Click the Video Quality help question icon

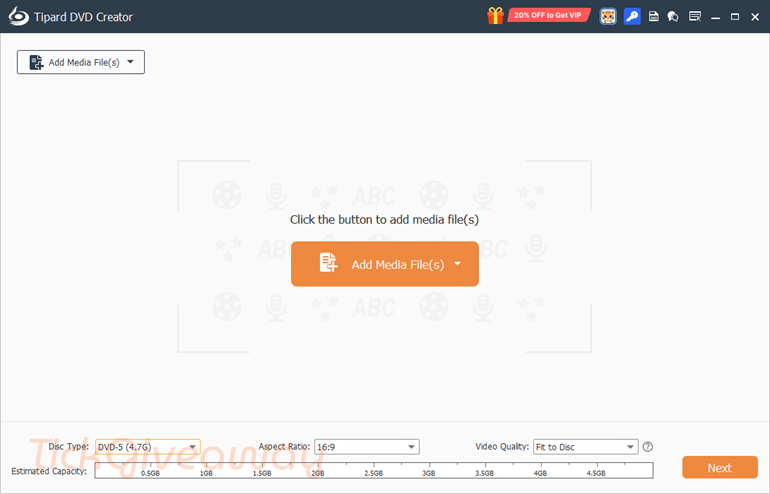pos(648,447)
